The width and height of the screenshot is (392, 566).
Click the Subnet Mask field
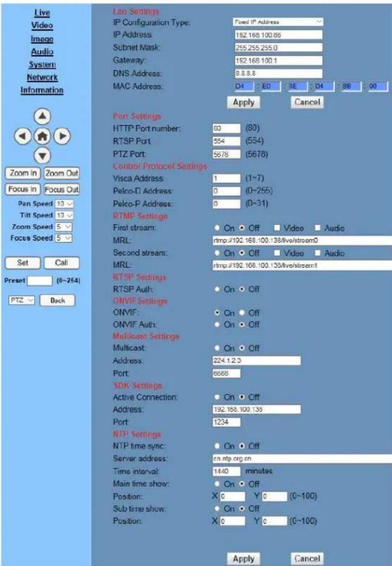278,48
